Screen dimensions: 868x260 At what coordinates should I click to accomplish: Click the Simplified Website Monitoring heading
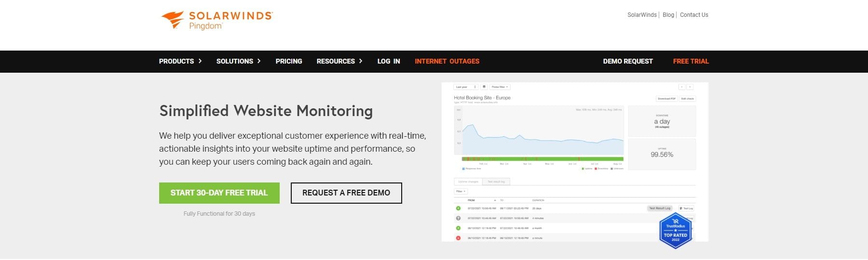click(266, 111)
